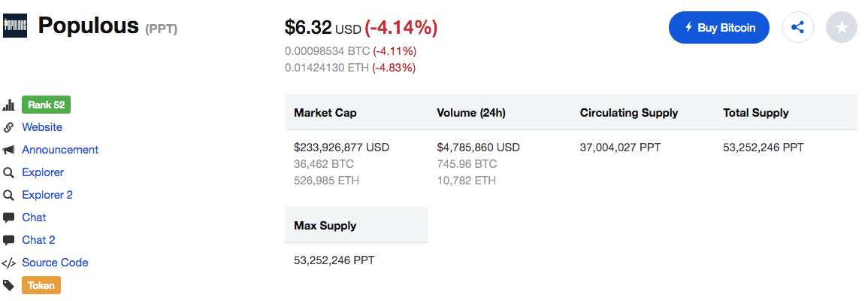Toggle the star watchlist button
This screenshot has height=301, width=868.
(x=842, y=28)
